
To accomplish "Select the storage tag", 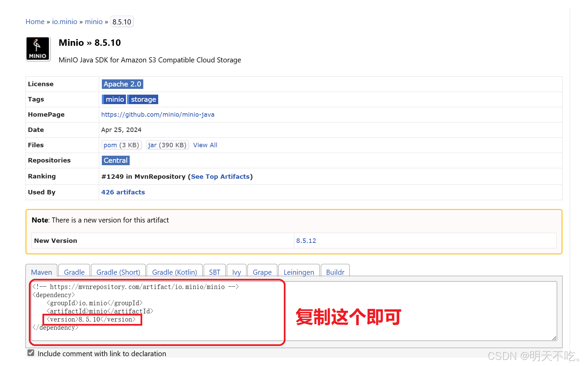I will click(x=143, y=99).
